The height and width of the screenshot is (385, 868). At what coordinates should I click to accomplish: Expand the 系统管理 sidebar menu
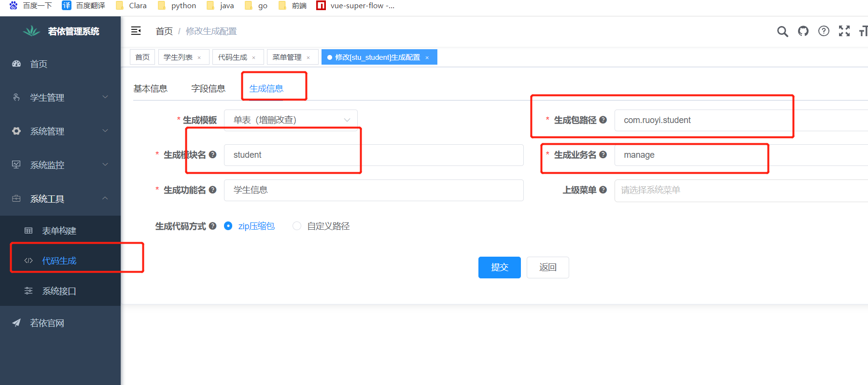click(60, 131)
